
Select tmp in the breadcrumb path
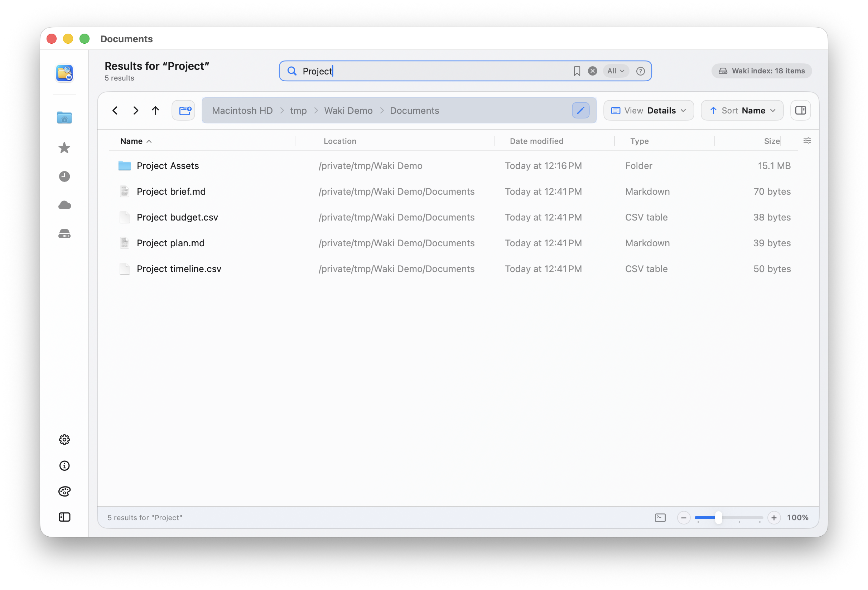click(298, 111)
